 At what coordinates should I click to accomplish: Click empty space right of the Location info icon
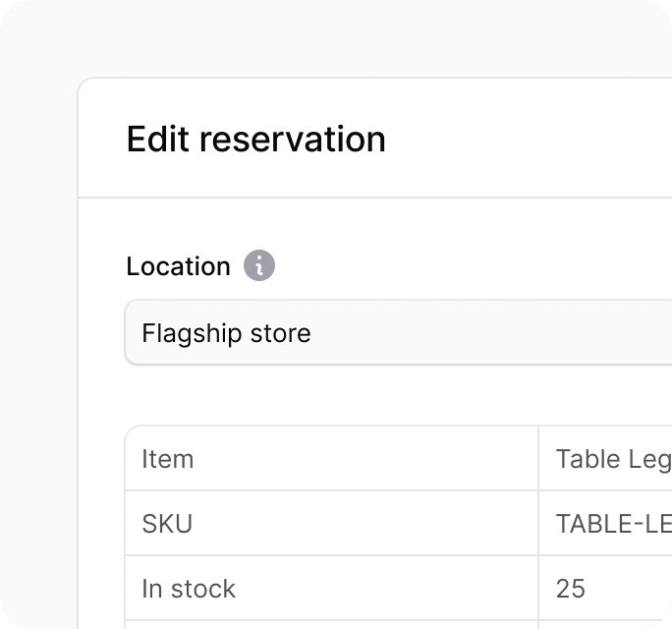pos(442,266)
